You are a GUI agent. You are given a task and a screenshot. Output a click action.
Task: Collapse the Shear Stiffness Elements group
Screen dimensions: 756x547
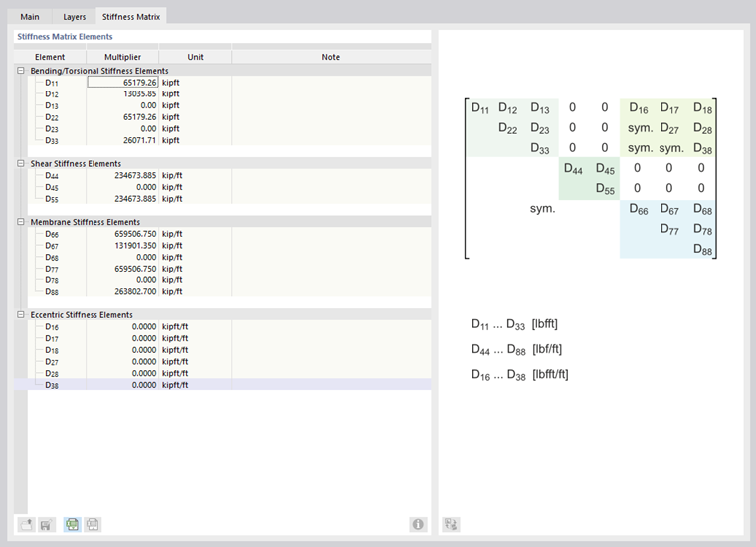click(21, 163)
